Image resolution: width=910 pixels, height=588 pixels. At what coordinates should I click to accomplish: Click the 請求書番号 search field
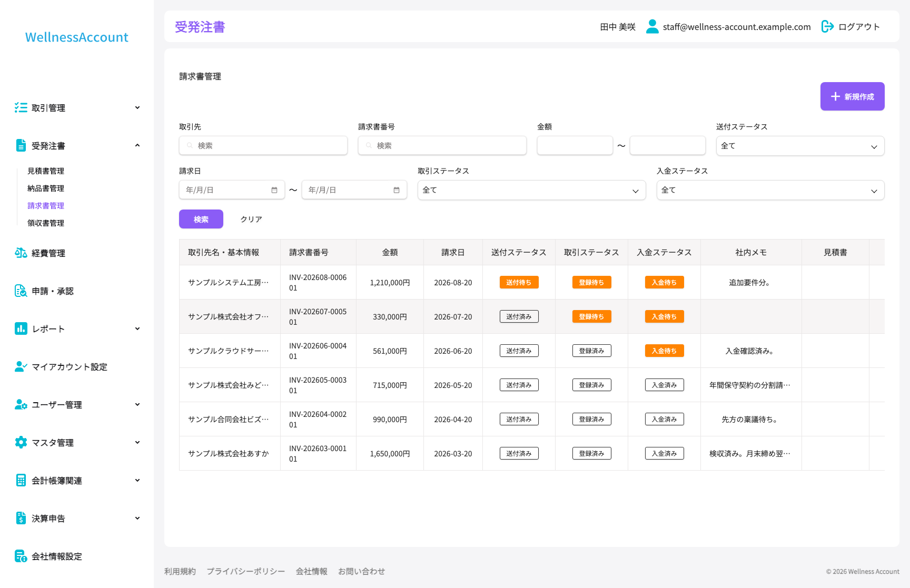coord(442,146)
